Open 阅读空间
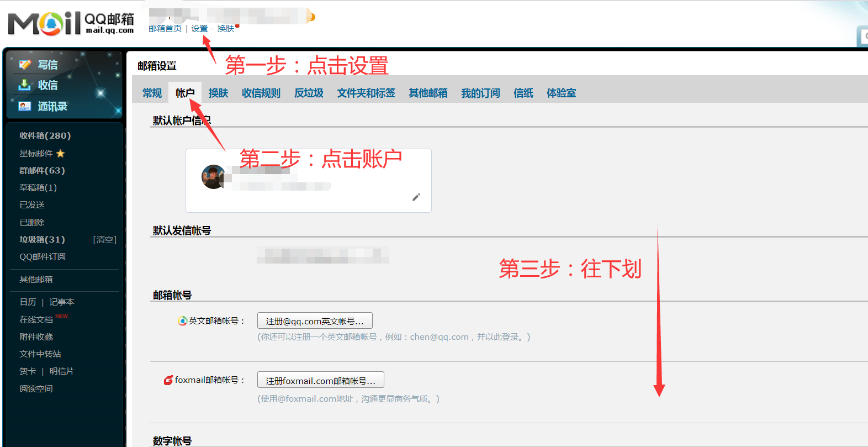This screenshot has width=868, height=447. [x=36, y=388]
